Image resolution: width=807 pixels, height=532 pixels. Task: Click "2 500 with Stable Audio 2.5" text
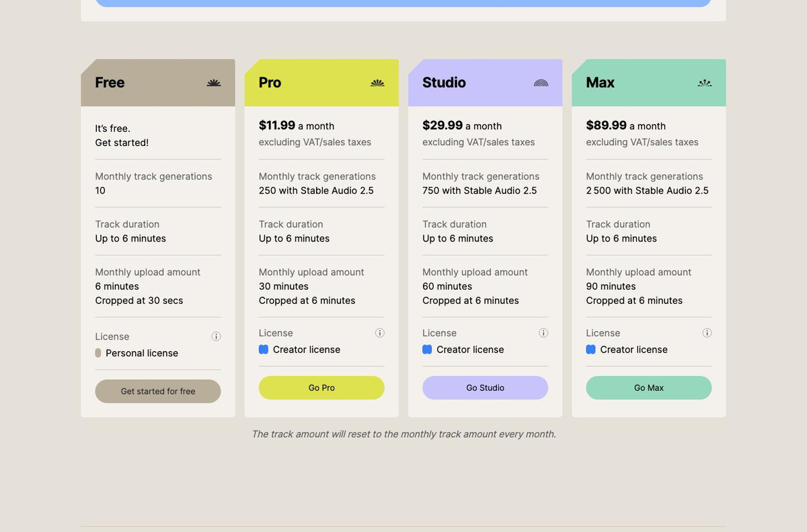click(x=647, y=190)
